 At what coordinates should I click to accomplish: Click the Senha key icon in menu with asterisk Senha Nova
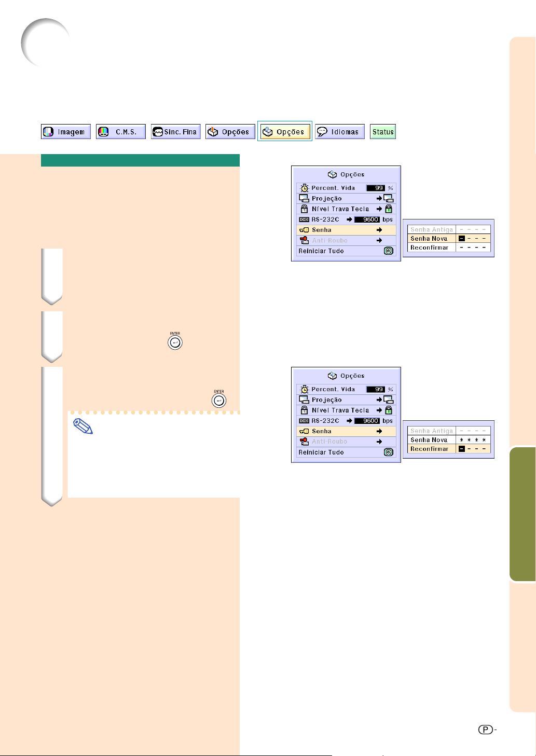tap(304, 431)
